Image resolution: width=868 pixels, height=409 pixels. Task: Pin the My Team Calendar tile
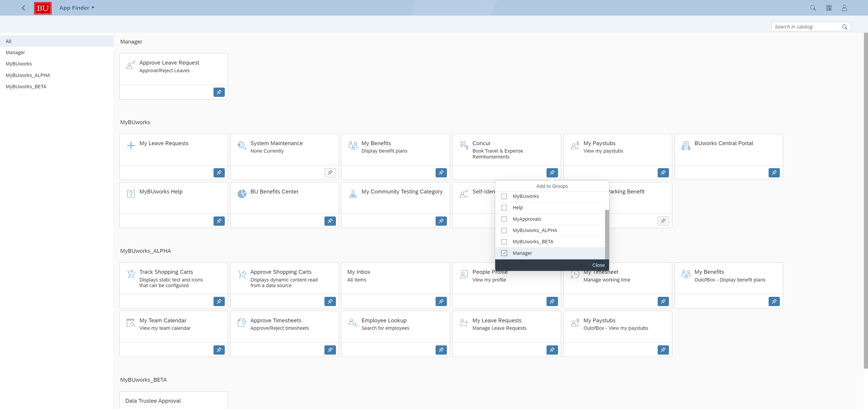pyautogui.click(x=219, y=350)
